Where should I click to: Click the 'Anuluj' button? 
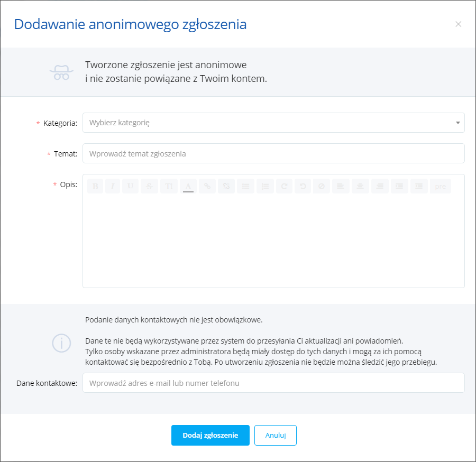[275, 436]
